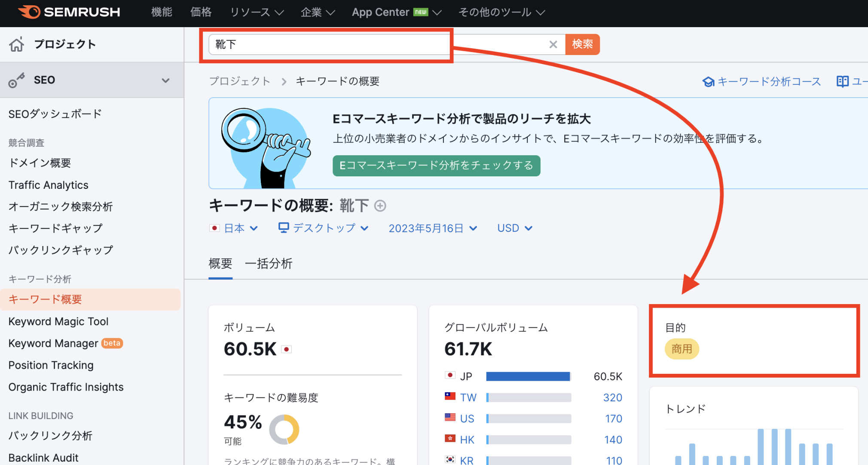This screenshot has height=465, width=868.
Task: Open その他のツール dropdown
Action: point(501,12)
